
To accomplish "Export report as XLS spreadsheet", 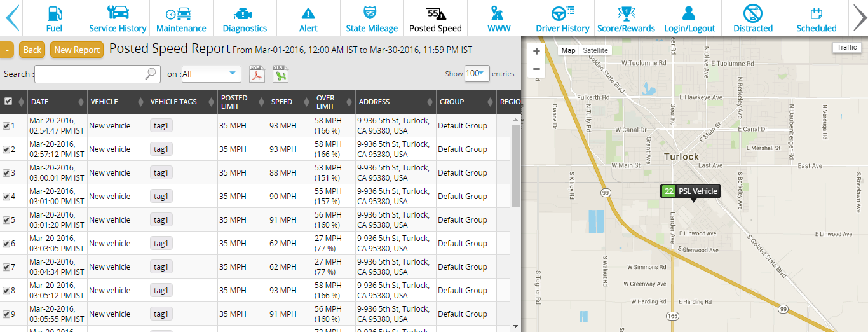I will (x=280, y=74).
